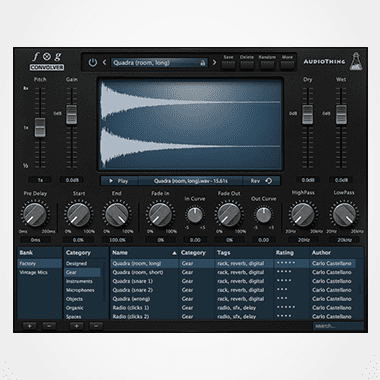Select the Spaces category

pyautogui.click(x=83, y=317)
